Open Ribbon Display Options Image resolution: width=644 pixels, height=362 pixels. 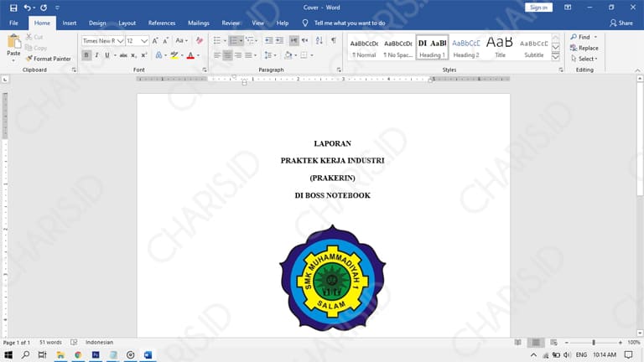pyautogui.click(x=568, y=8)
